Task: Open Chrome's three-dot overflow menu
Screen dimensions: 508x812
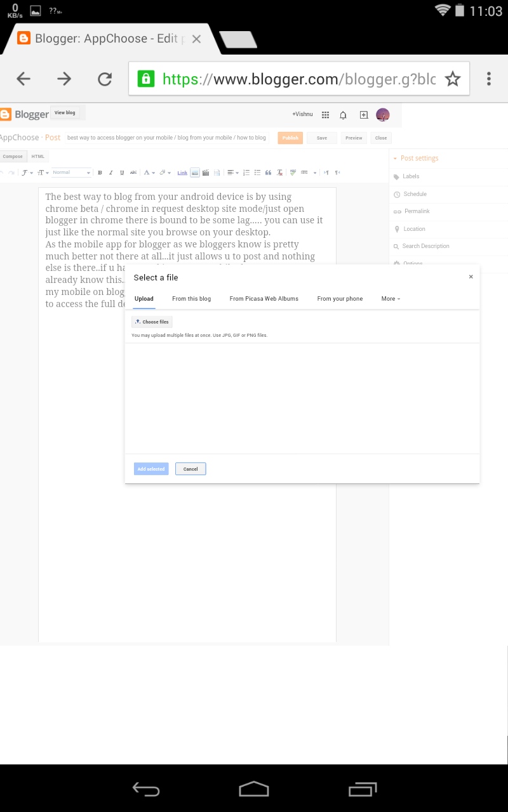Action: (488, 79)
